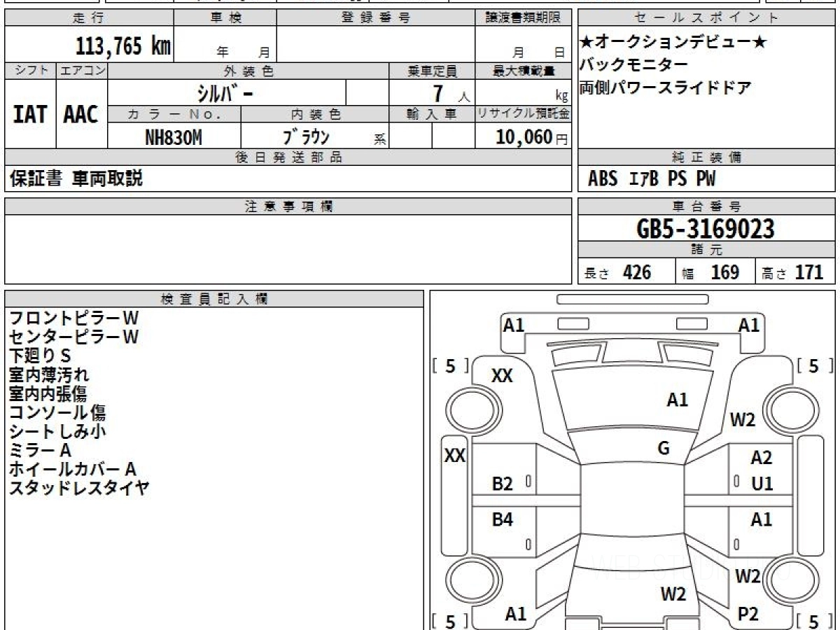Click the ABS エアB PS PW equipment row
This screenshot has height=630, width=840.
(652, 179)
